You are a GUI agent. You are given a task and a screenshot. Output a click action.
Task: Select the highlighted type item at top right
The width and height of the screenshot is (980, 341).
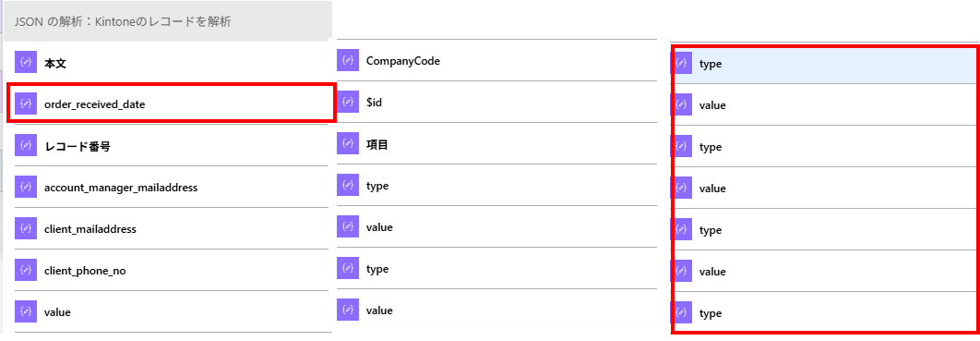click(x=825, y=64)
